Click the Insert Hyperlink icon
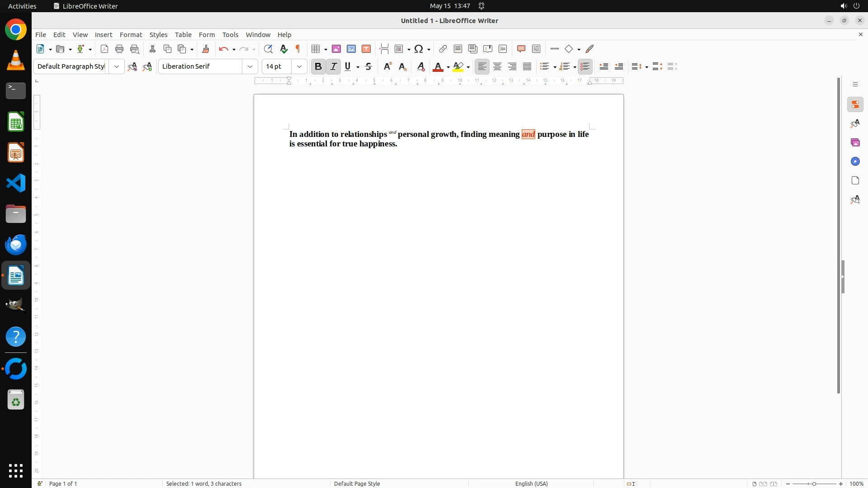The image size is (868, 488). [x=443, y=49]
